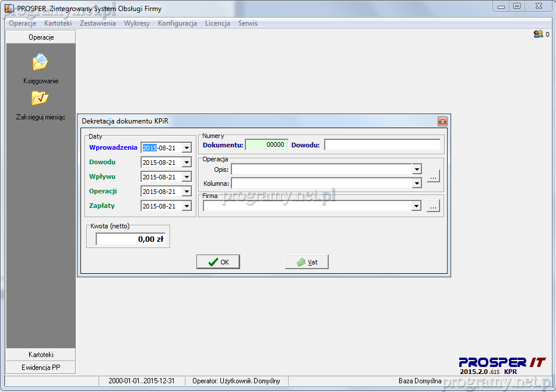Confirm with the OK button

point(218,262)
